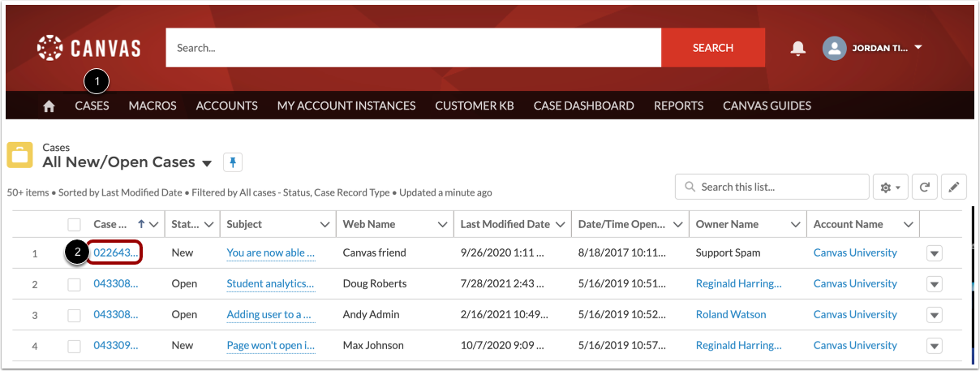
Task: Click the user avatar icon
Action: point(834,48)
